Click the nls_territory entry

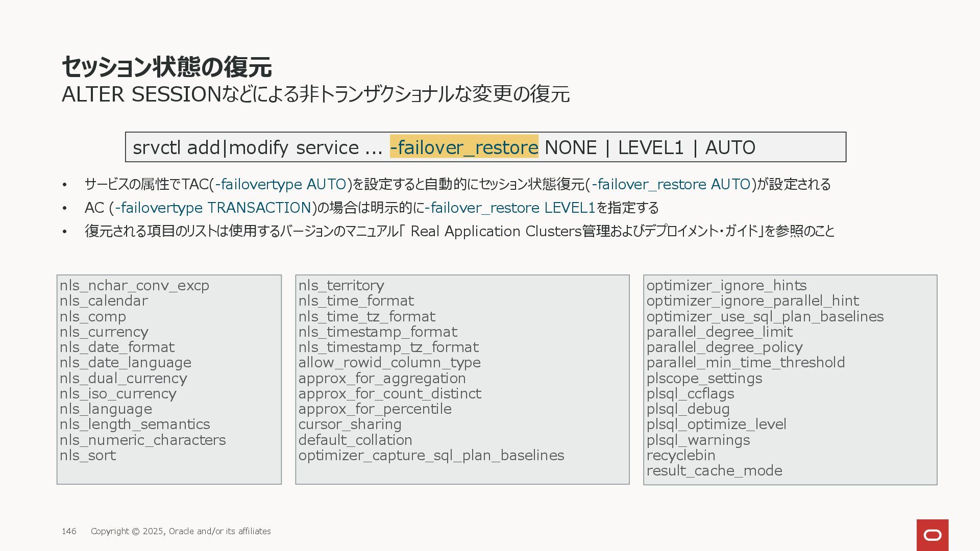pyautogui.click(x=341, y=286)
